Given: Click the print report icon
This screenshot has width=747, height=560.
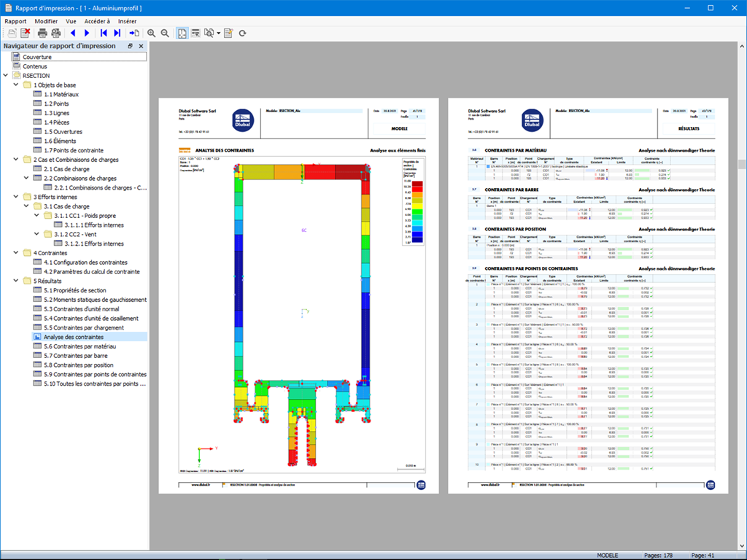Looking at the screenshot, I should point(42,33).
